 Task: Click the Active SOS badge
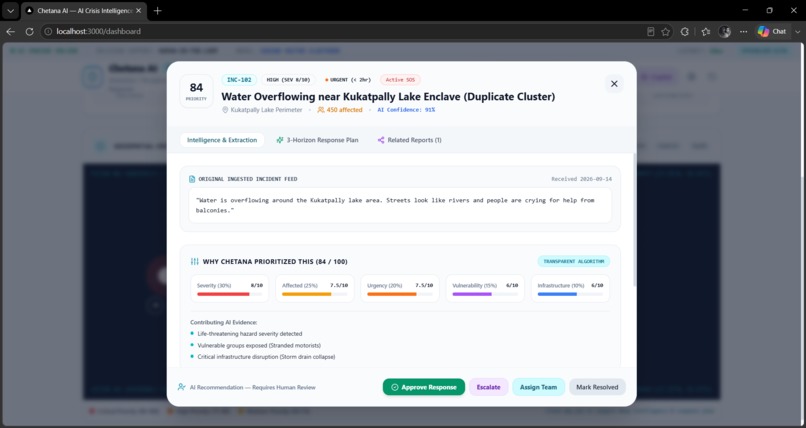tap(400, 80)
